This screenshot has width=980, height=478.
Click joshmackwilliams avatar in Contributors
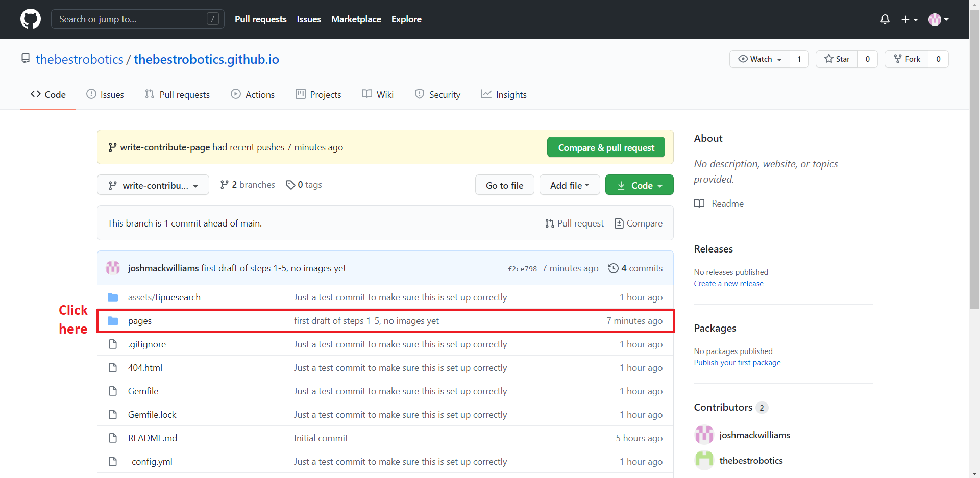[x=704, y=435]
